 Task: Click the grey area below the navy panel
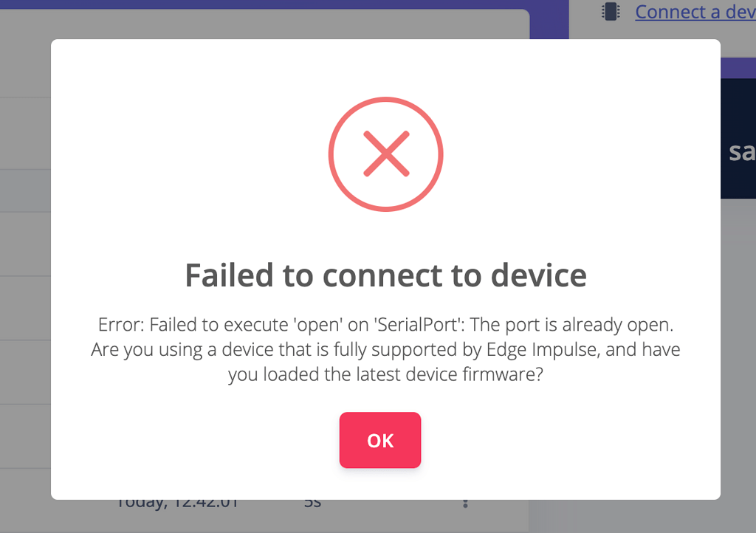[x=738, y=332]
